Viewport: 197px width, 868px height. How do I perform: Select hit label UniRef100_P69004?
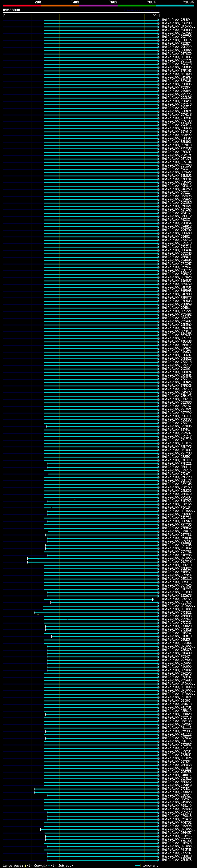tap(177, 663)
